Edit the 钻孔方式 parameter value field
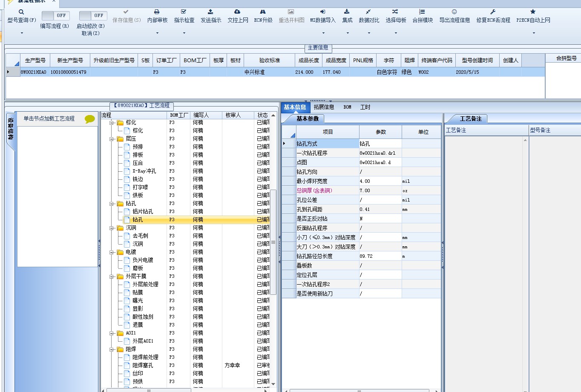The height and width of the screenshot is (392, 581). coord(380,144)
